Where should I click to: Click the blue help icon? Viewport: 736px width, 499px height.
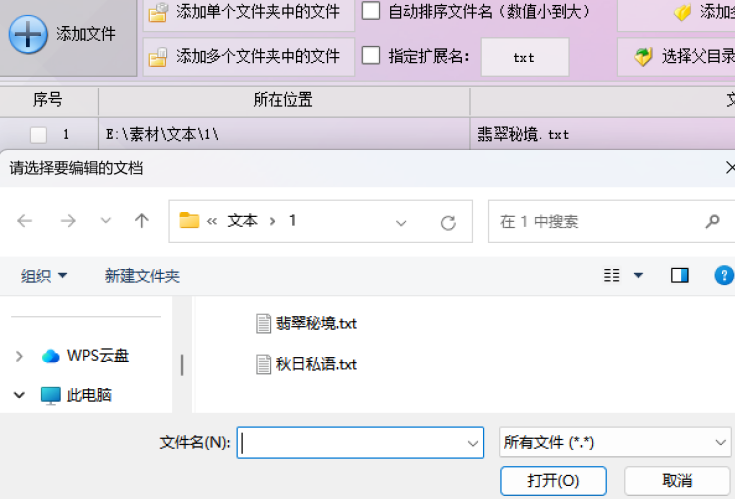(x=724, y=276)
